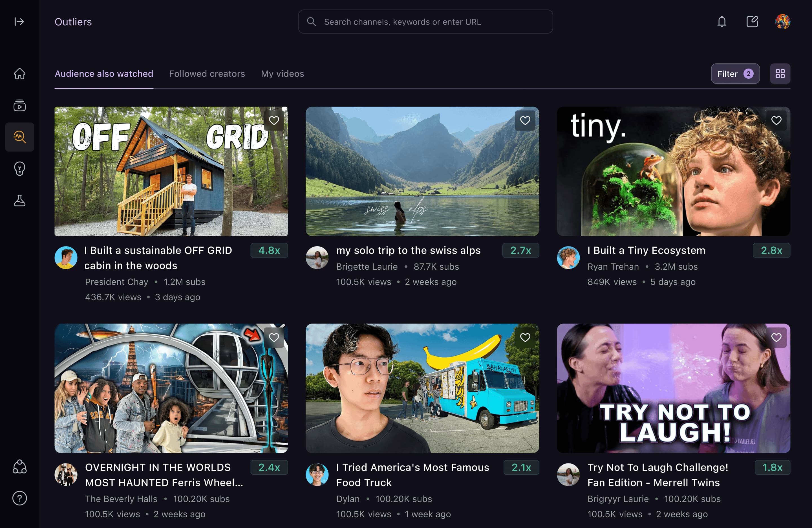Select the Outliers analytics sidebar icon
The width and height of the screenshot is (812, 528).
click(x=19, y=137)
